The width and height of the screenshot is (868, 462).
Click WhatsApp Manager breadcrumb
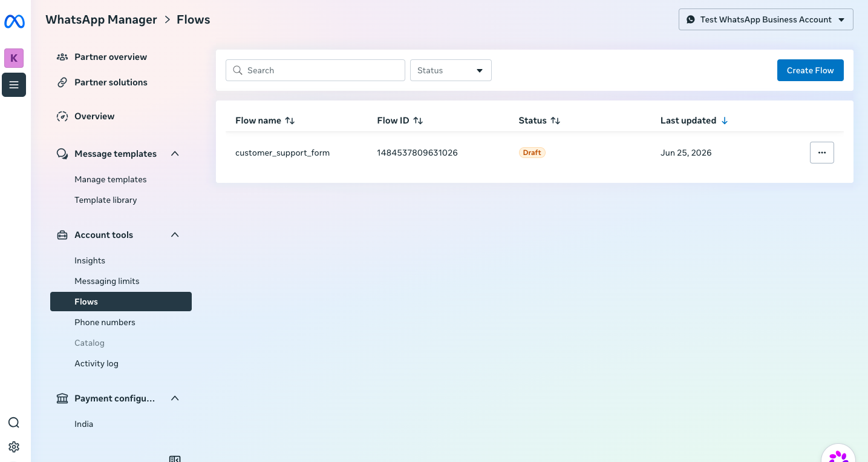[101, 19]
